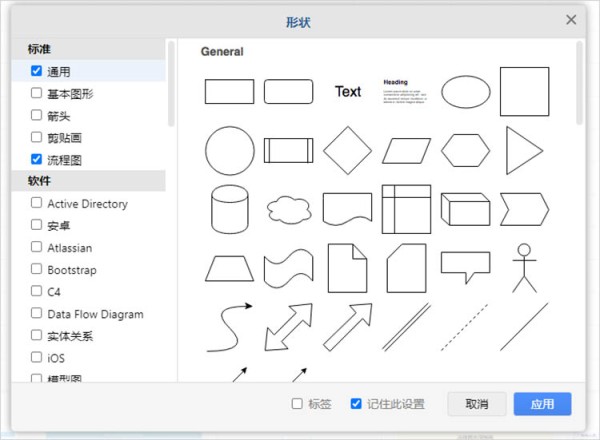Image resolution: width=600 pixels, height=440 pixels.
Task: Pick the Document shape with wavy bottom
Action: tap(347, 209)
